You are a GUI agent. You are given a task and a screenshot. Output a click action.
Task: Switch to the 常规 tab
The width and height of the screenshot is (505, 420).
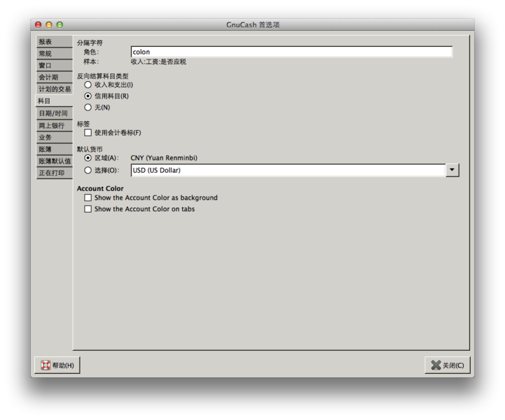[54, 53]
